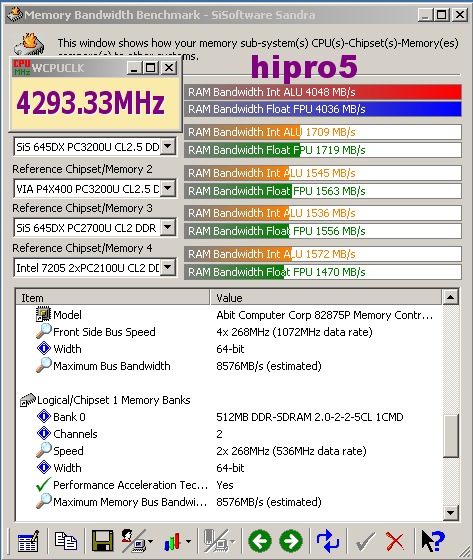This screenshot has height=560, width=473.
Task: Select the Maximum Bus Bandwidth row
Action: tap(229, 366)
